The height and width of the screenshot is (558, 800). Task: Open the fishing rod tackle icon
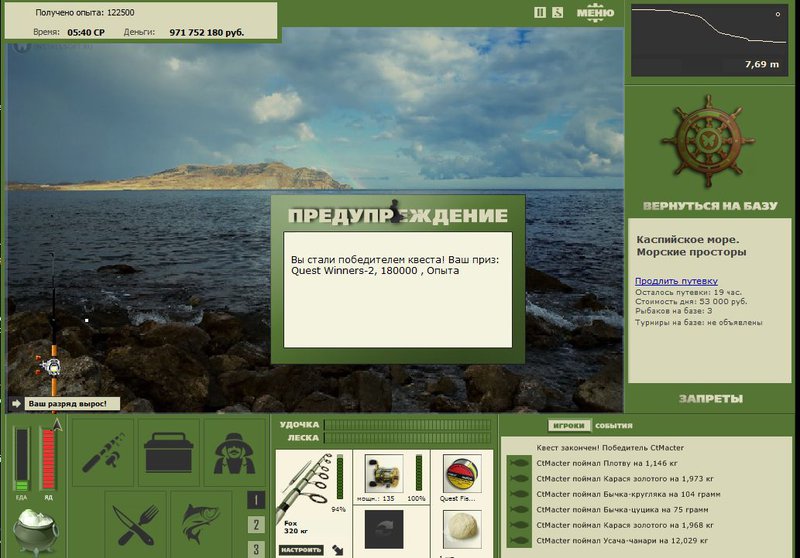tap(104, 452)
